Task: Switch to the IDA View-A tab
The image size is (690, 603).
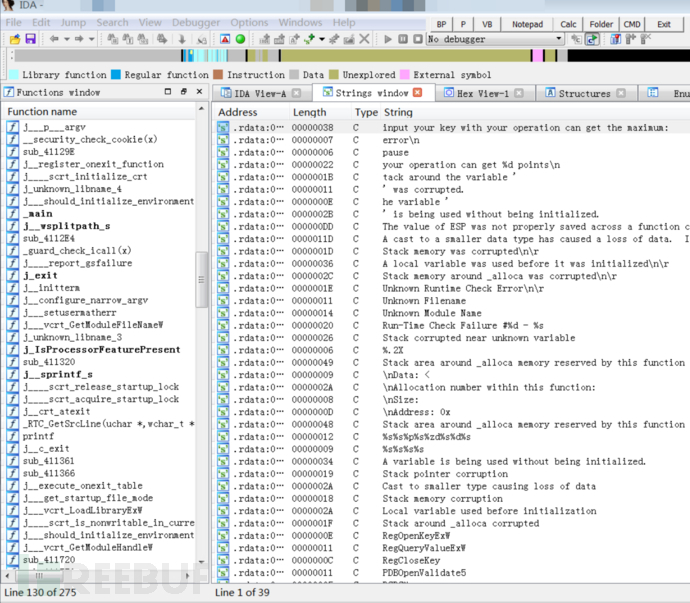Action: click(x=258, y=93)
